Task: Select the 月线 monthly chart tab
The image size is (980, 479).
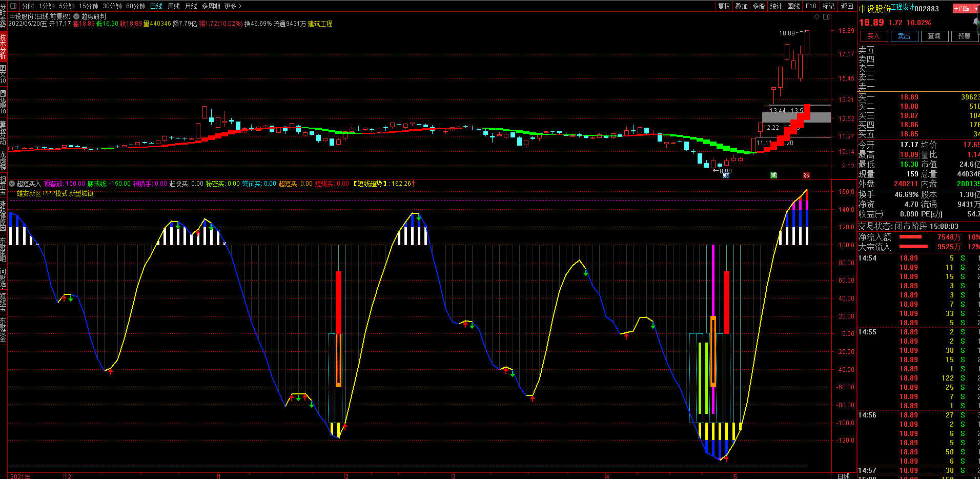Action: (x=191, y=6)
